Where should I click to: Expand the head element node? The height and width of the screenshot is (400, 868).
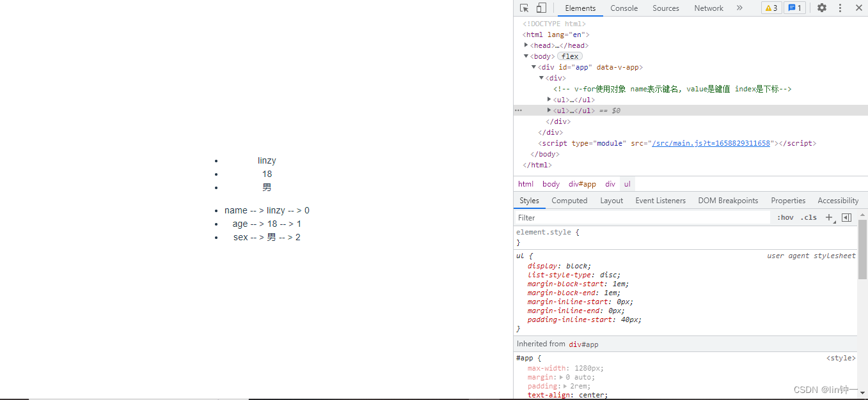click(526, 45)
